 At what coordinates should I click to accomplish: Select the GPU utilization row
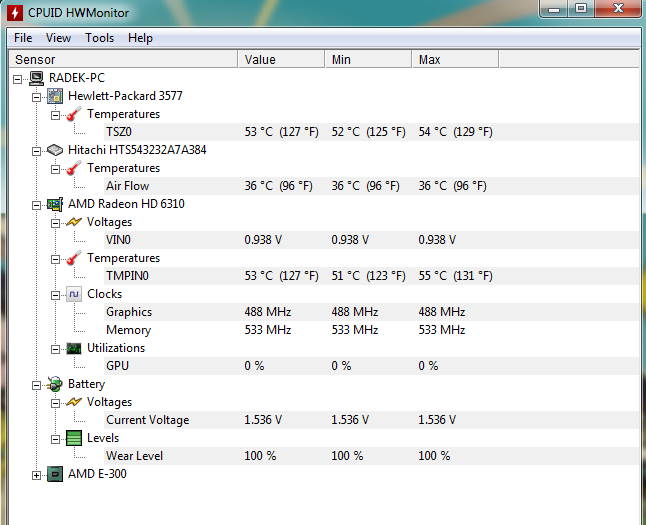[x=371, y=366]
